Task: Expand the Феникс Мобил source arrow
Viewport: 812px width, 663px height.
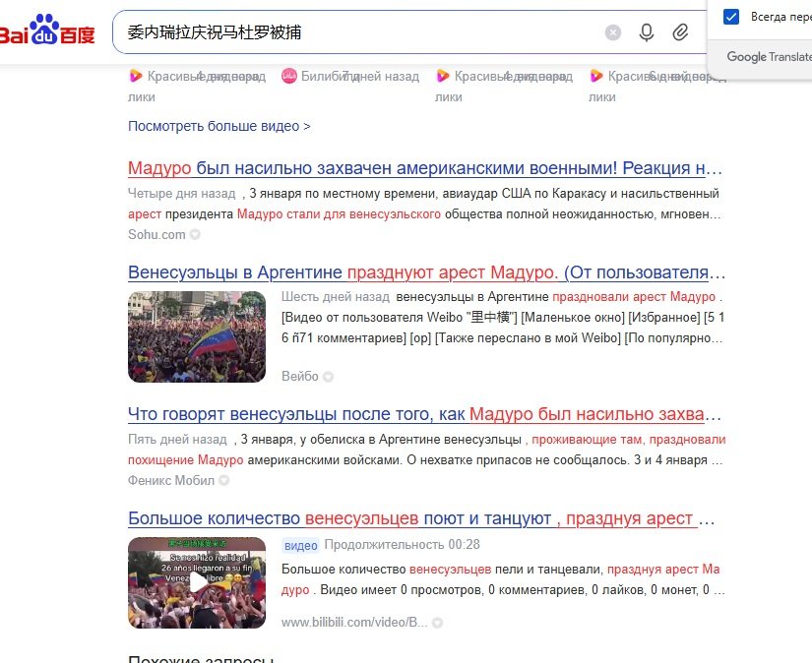Action: 223,480
